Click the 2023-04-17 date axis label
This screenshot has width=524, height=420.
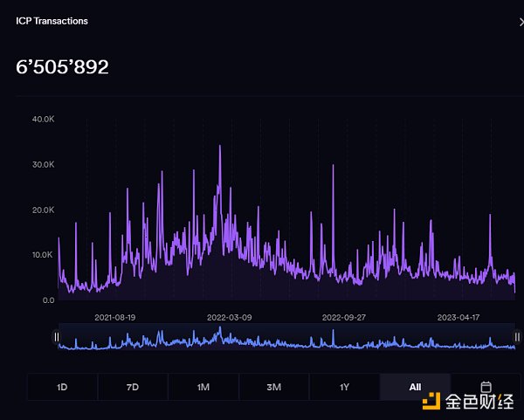point(458,318)
